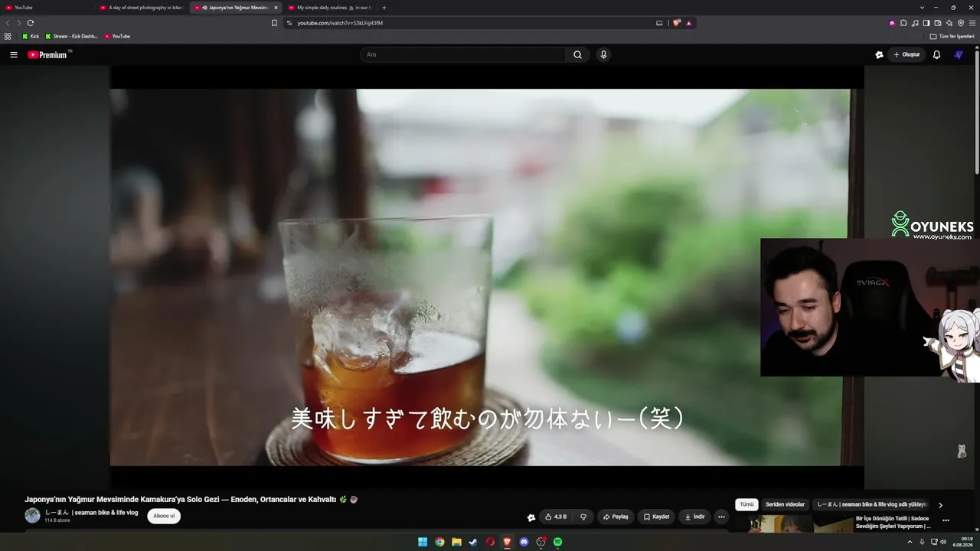Click the browser address bar URL
This screenshot has height=551, width=980.
coord(340,23)
